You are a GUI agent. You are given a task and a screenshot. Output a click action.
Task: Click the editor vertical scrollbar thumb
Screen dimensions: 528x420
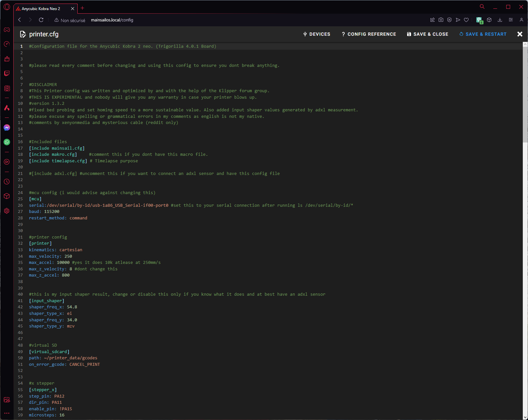coord(525,95)
